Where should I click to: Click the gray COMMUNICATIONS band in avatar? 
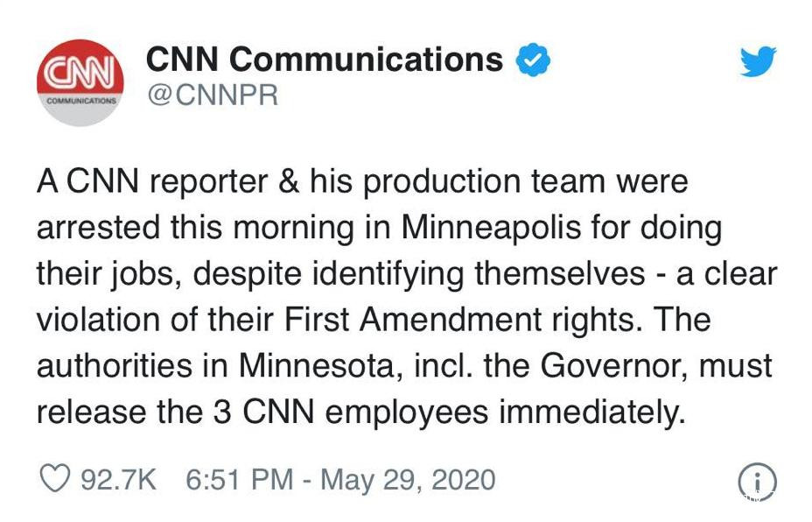[x=80, y=102]
